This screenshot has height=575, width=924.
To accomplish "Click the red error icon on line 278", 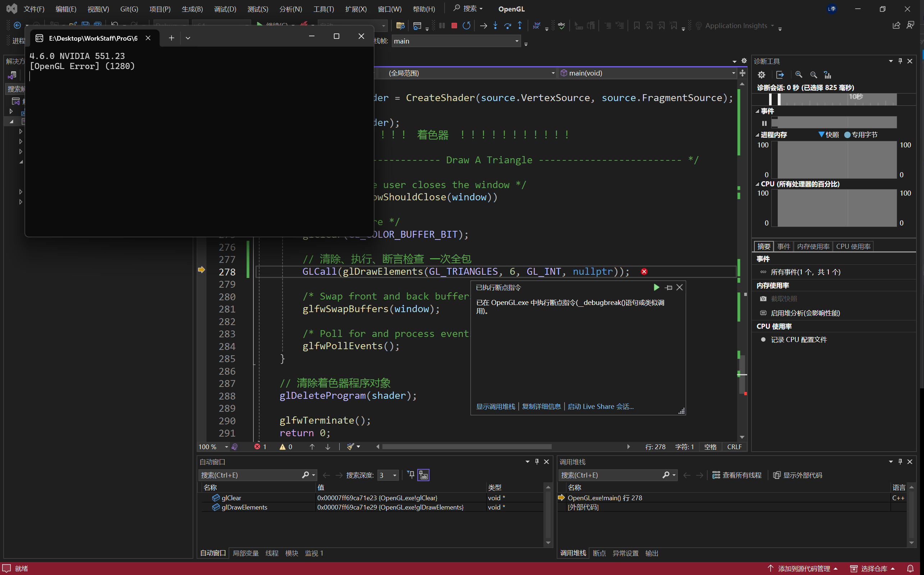I will tap(644, 271).
